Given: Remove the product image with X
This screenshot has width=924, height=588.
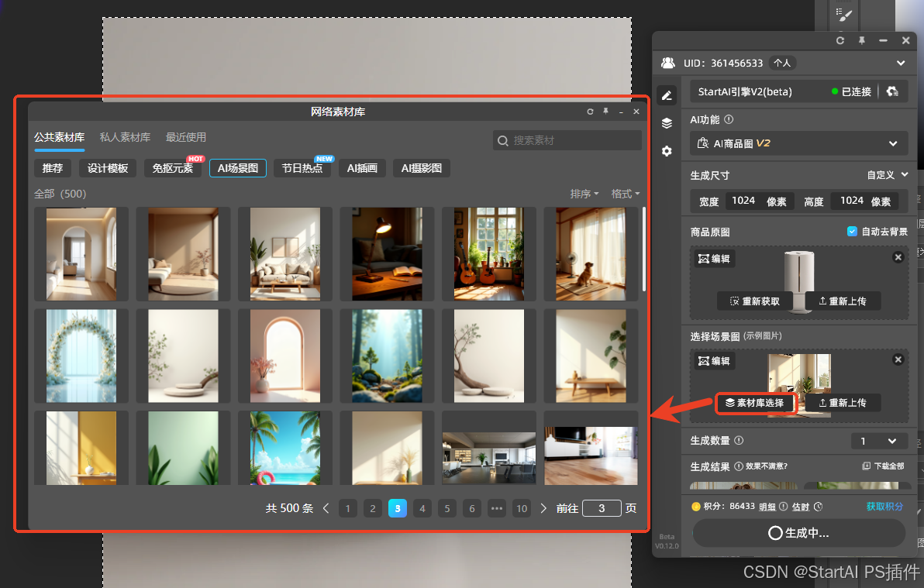Looking at the screenshot, I should pos(898,257).
